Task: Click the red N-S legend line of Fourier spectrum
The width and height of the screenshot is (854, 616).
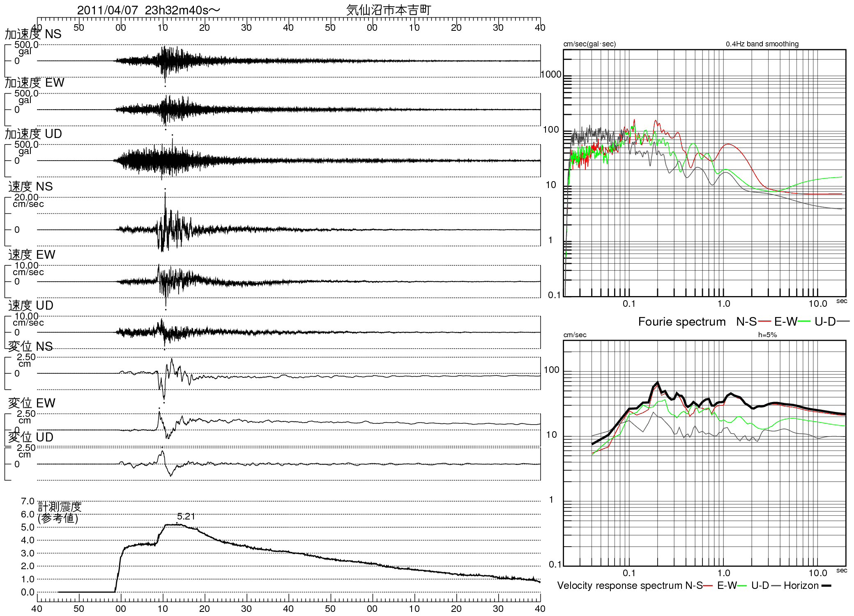Action: 764,321
